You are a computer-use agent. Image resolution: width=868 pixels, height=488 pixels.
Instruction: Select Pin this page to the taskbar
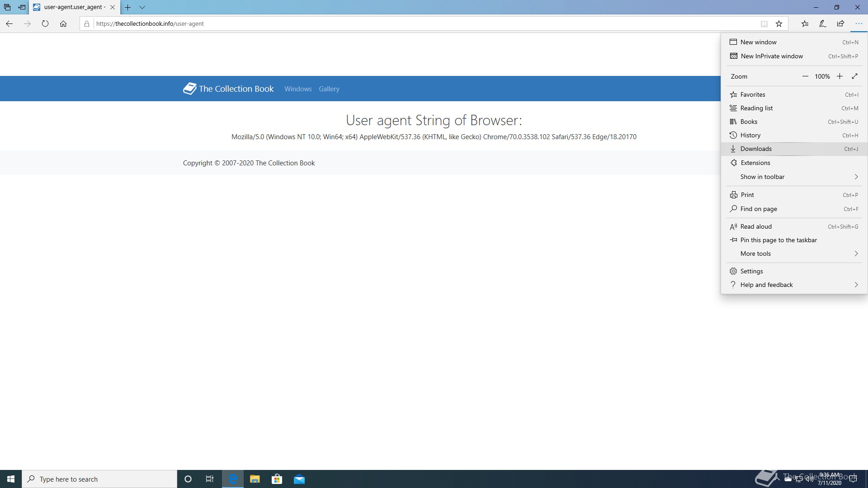tap(794, 240)
